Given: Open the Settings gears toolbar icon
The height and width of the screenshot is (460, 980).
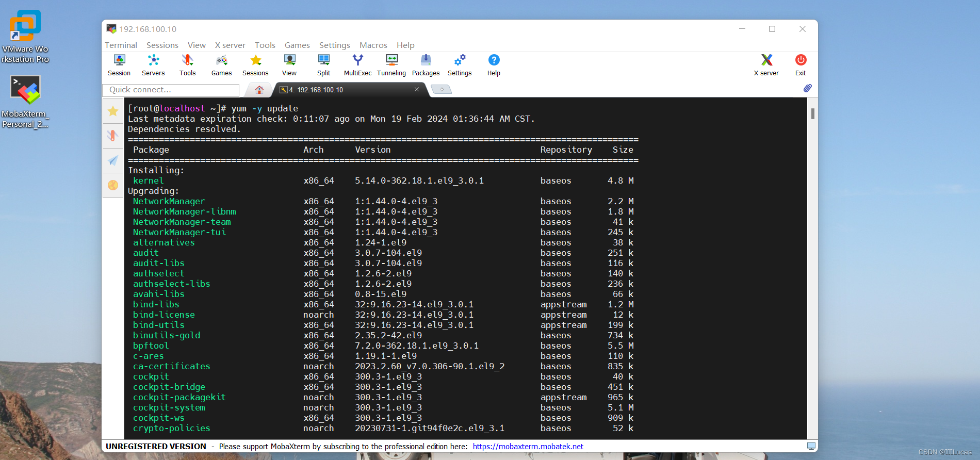Looking at the screenshot, I should pyautogui.click(x=460, y=65).
